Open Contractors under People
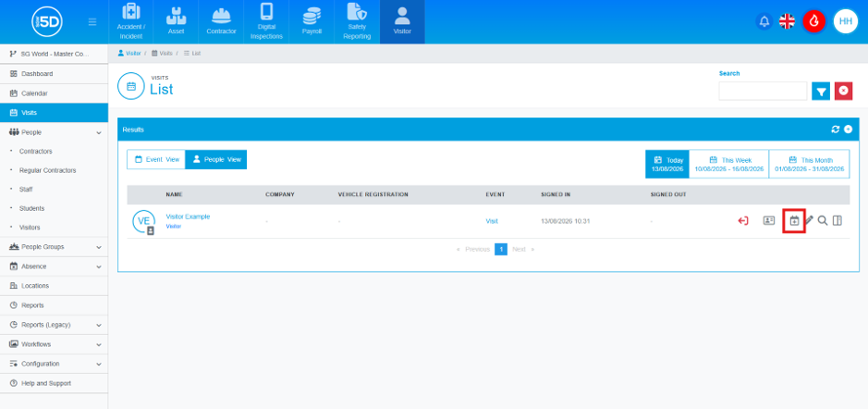868x409 pixels. pyautogui.click(x=35, y=152)
